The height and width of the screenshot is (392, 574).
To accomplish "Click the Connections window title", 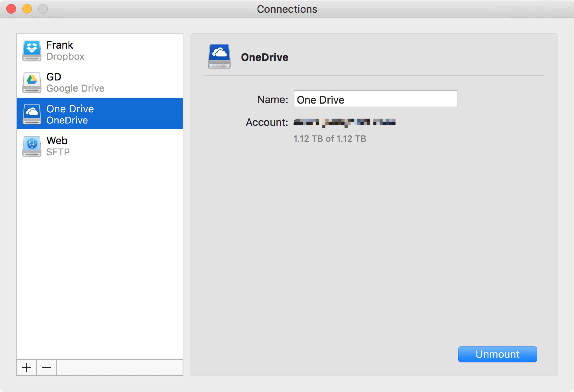I will pos(287,9).
